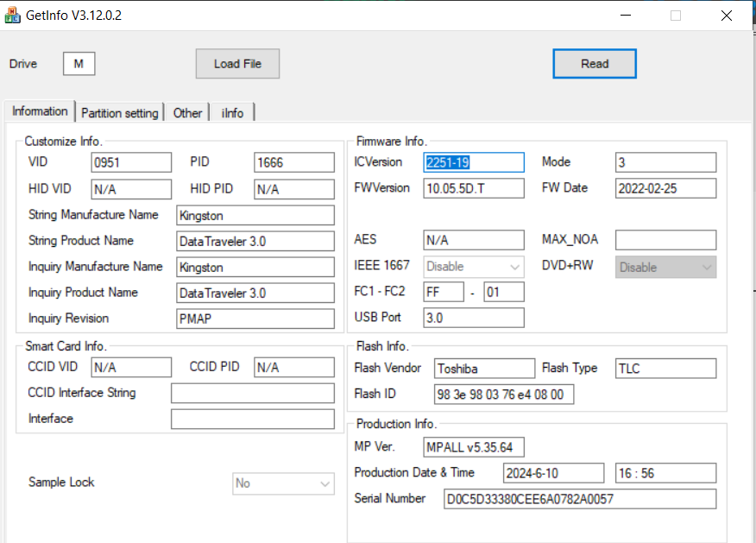The image size is (756, 543).
Task: Click the VID field showing 0951
Action: pyautogui.click(x=131, y=162)
